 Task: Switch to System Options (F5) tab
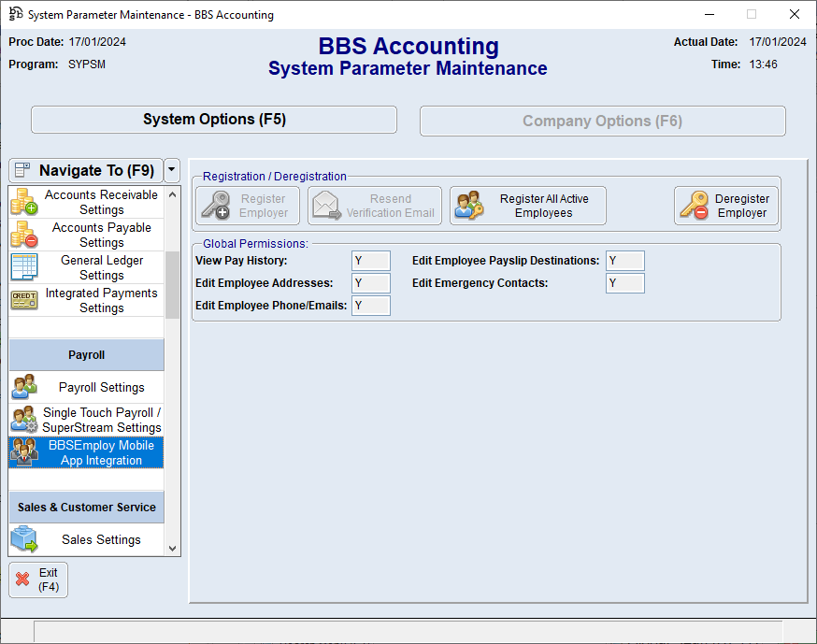pos(214,120)
